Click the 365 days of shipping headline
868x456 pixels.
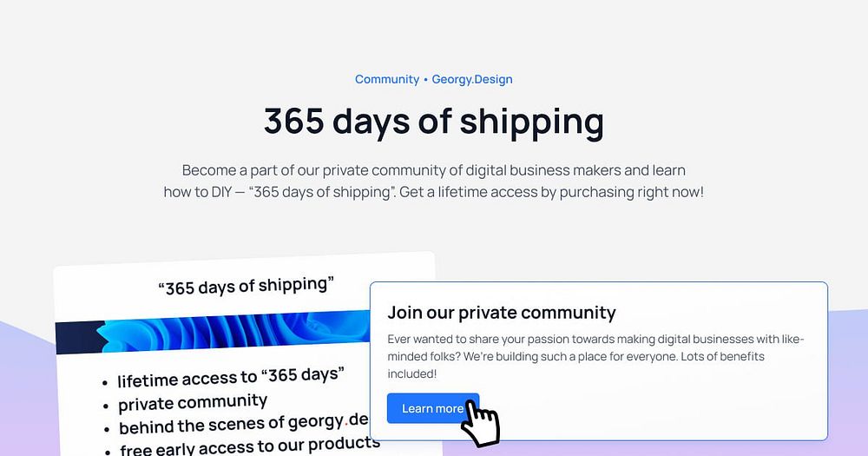[x=433, y=122]
